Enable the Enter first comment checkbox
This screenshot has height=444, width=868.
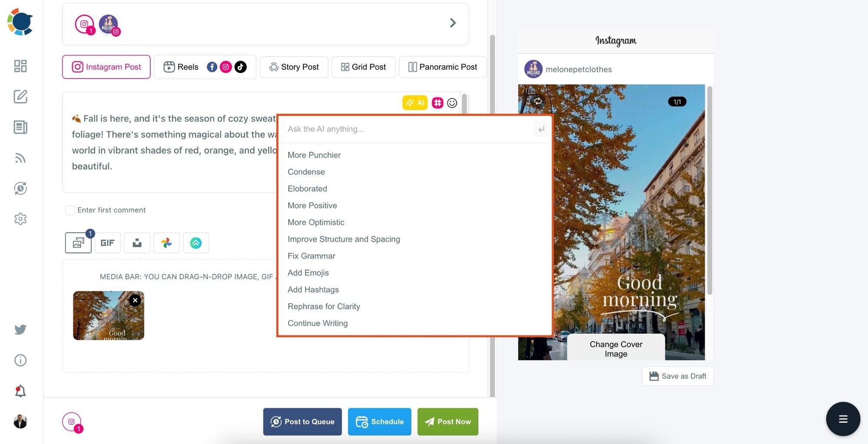(x=70, y=210)
